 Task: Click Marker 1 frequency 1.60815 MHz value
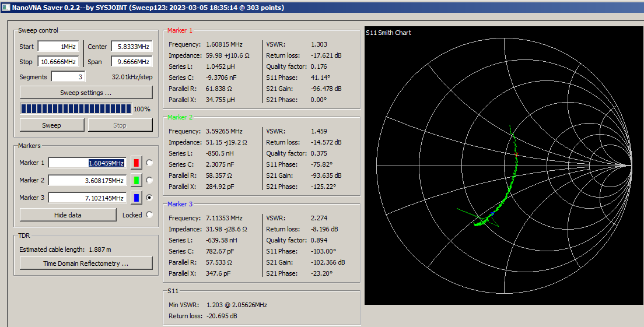pyautogui.click(x=224, y=44)
